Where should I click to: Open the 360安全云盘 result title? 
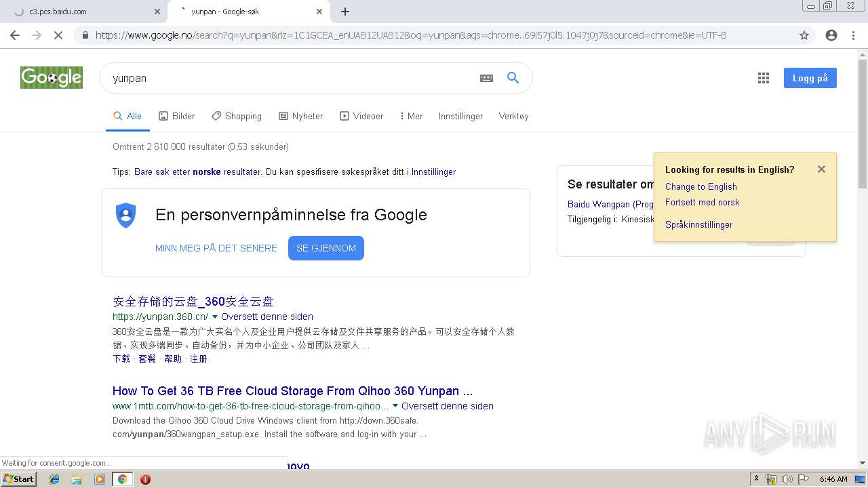coord(193,302)
